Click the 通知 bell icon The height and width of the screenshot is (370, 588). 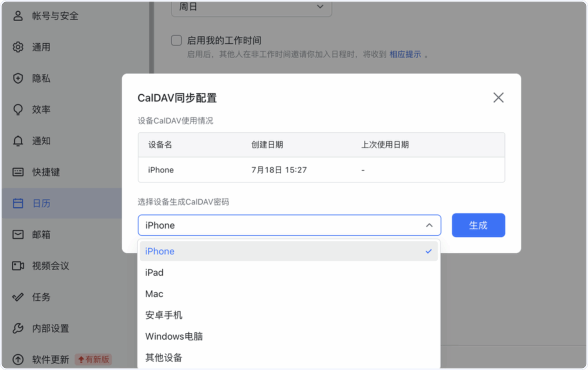tap(17, 141)
